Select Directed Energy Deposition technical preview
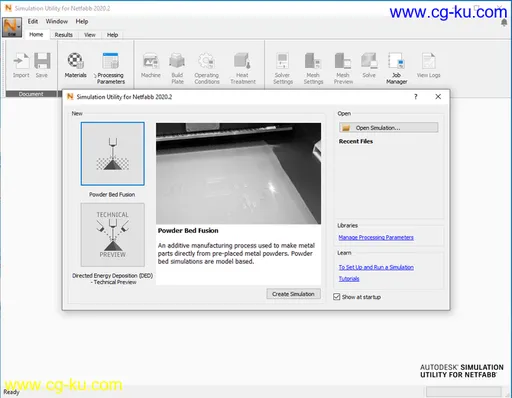This screenshot has width=512, height=398. [113, 235]
